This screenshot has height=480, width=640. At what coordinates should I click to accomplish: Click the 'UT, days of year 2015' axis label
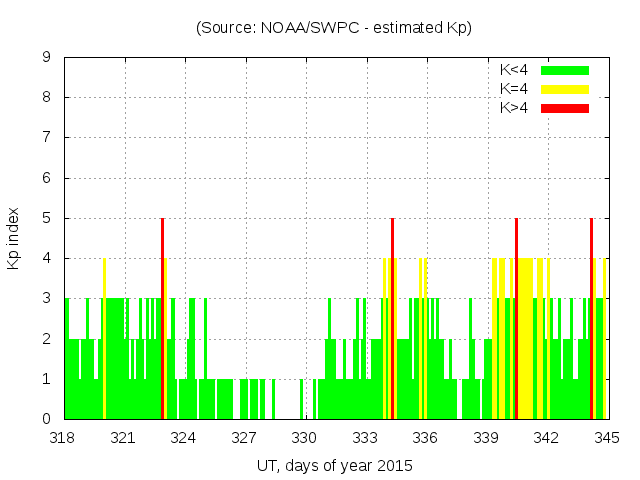[x=333, y=465]
